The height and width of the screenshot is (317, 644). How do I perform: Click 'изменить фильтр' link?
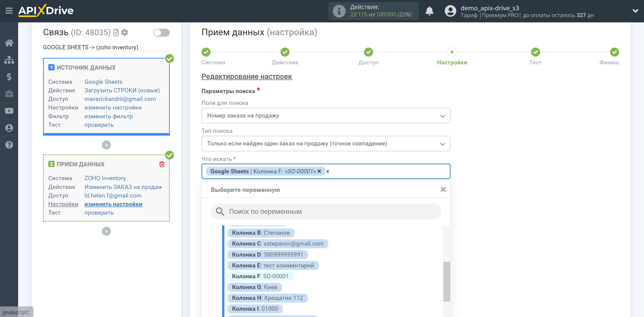tap(109, 116)
